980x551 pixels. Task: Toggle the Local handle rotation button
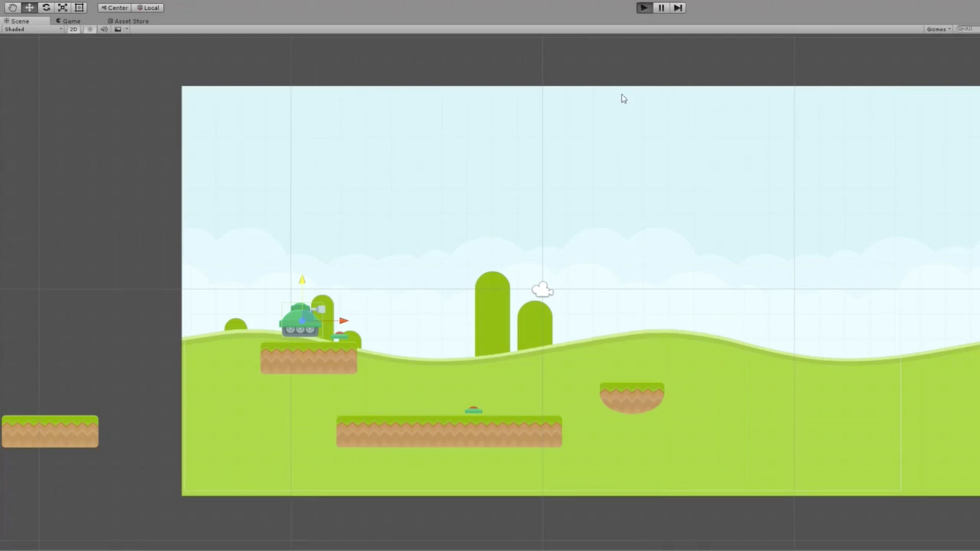point(148,8)
